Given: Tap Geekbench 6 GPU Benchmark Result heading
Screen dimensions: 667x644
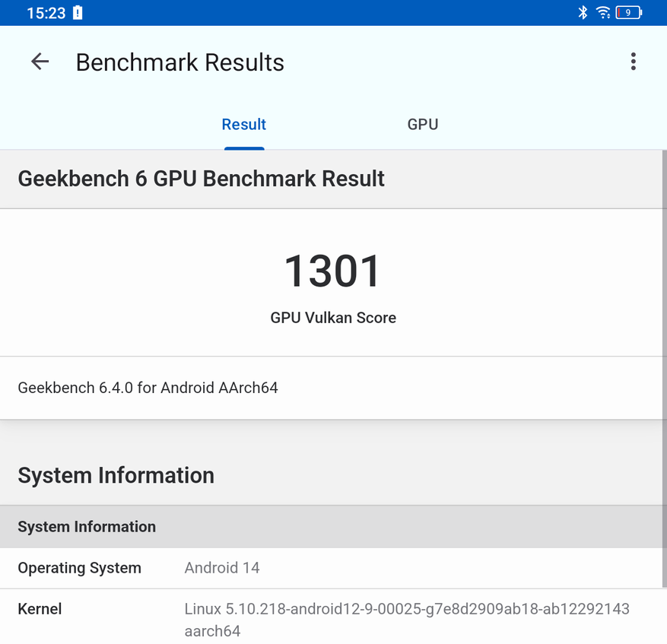Looking at the screenshot, I should [x=202, y=178].
